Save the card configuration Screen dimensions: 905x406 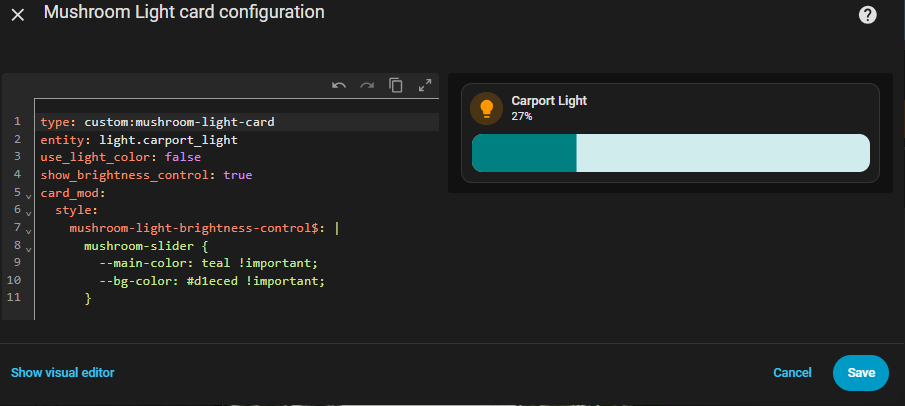(860, 373)
